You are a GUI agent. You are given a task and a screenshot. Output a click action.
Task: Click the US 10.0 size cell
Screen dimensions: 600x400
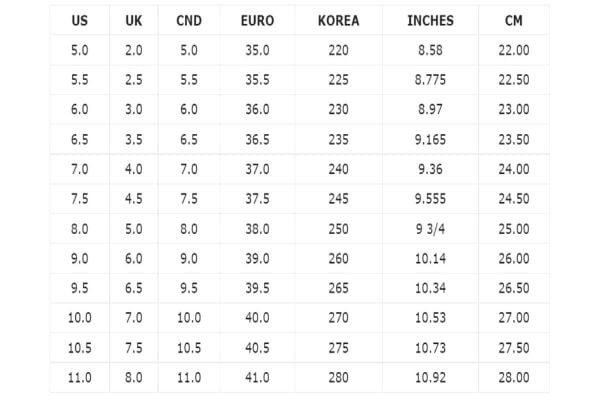pos(80,318)
